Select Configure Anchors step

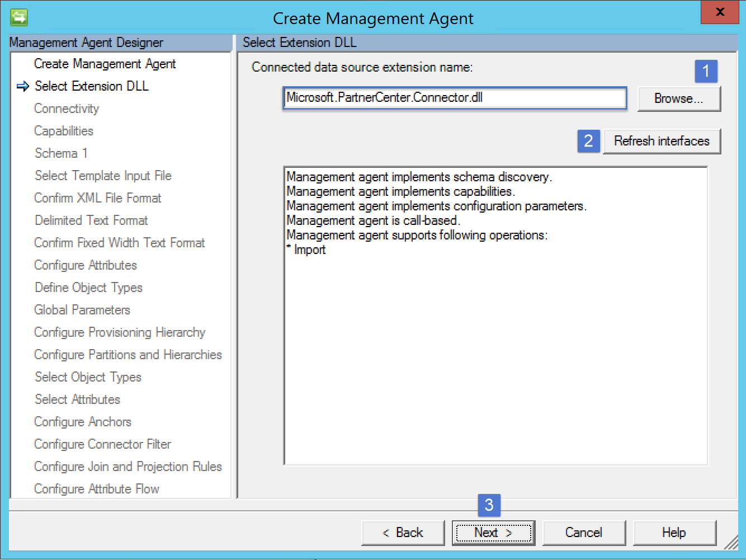point(83,422)
